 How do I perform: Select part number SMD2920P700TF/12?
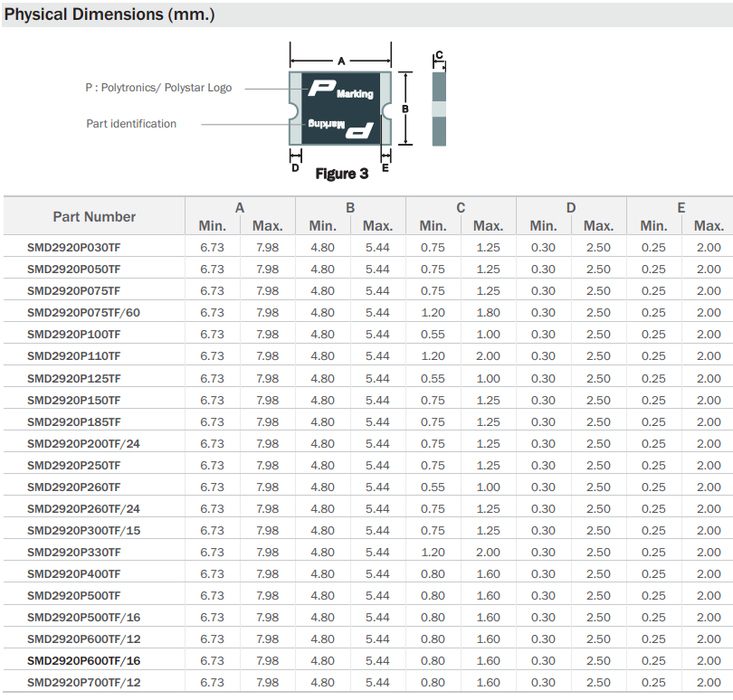pyautogui.click(x=83, y=683)
